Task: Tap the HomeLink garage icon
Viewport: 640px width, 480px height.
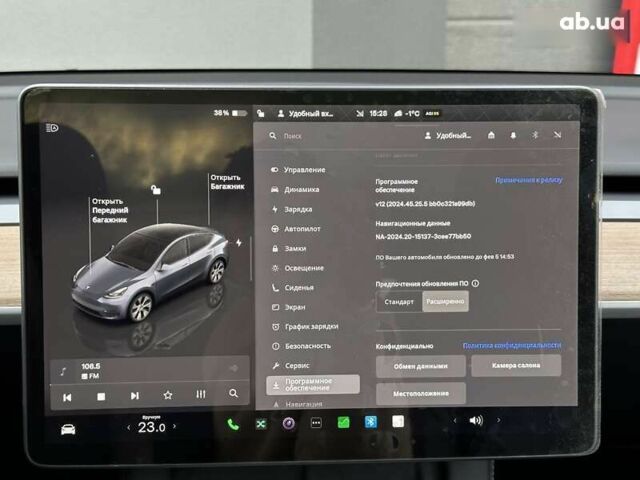Action: pos(491,135)
